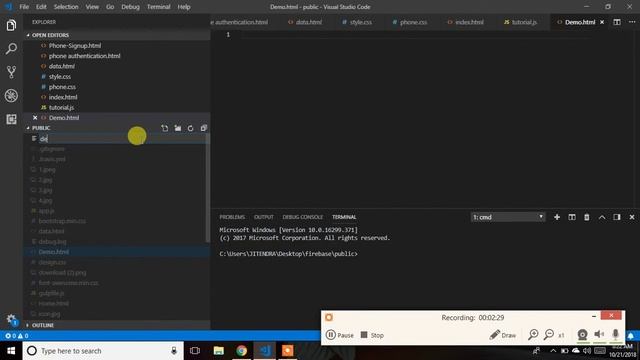This screenshot has height=360, width=640.
Task: Close the terminal panel
Action: 632,217
